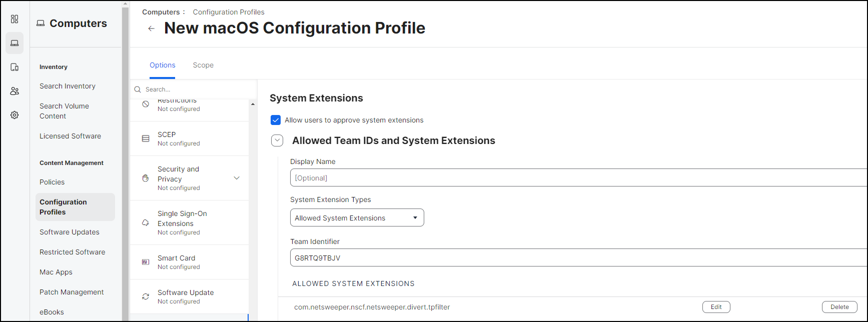Collapse Allowed Team IDs and System Extensions section
Viewport: 868px width, 322px height.
coord(277,140)
